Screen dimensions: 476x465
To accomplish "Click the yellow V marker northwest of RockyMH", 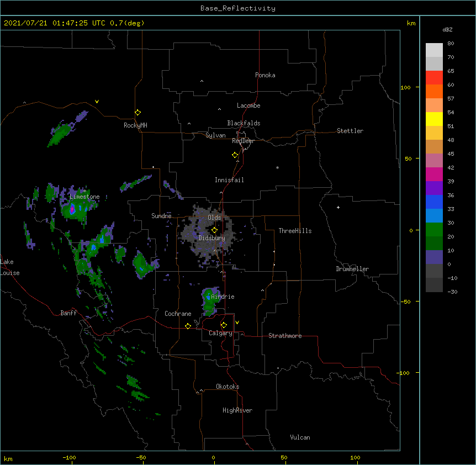I will point(97,102).
